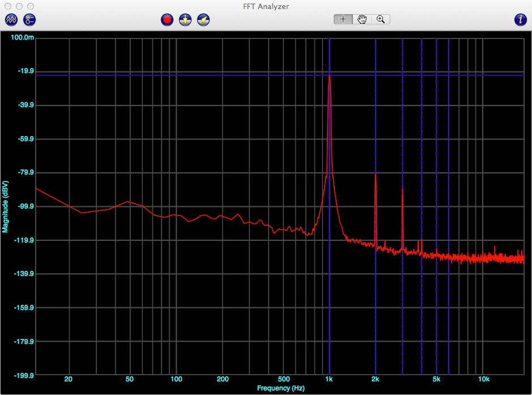Viewport: 532px width, 395px height.
Task: Click the yellow diagonal-arrow trigger icon
Action: click(203, 20)
